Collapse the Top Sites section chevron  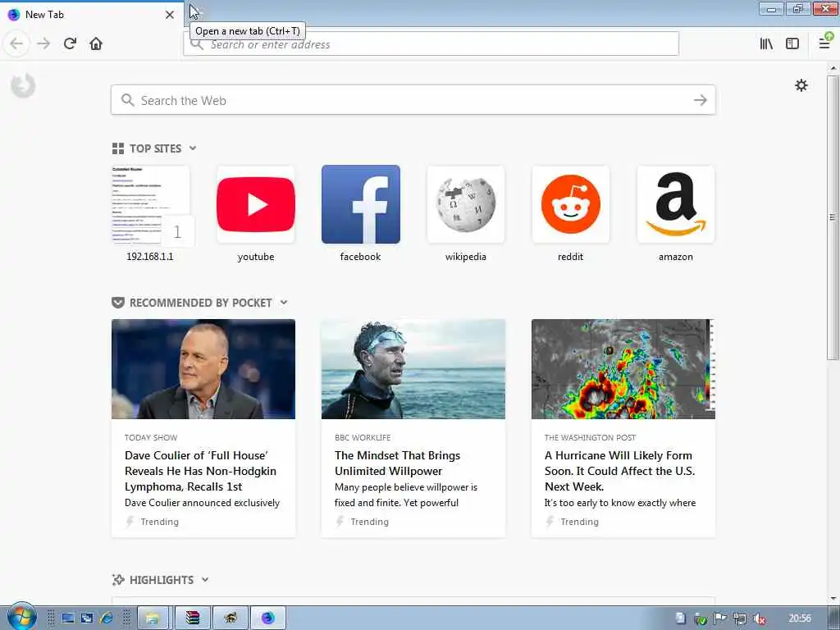click(193, 148)
